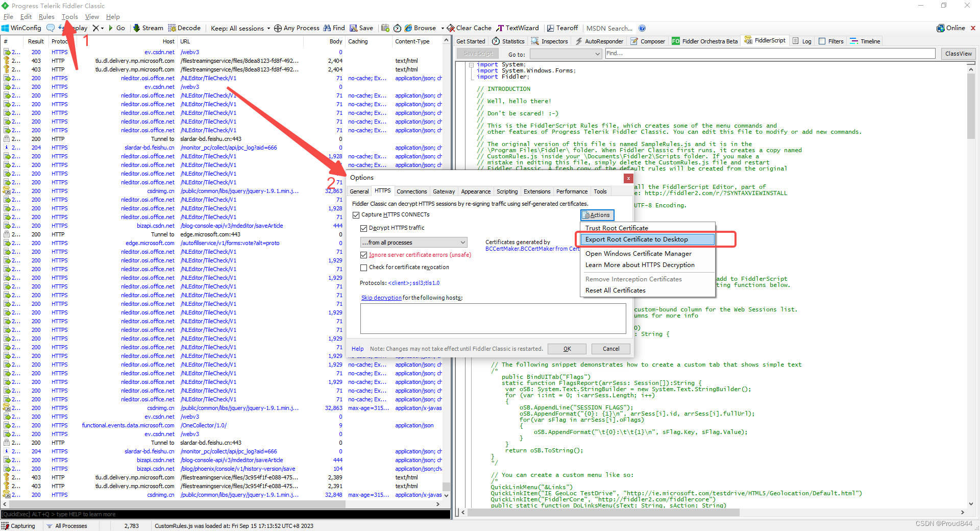This screenshot has width=980, height=531.
Task: Click All Processes filter in status bar
Action: click(66, 526)
